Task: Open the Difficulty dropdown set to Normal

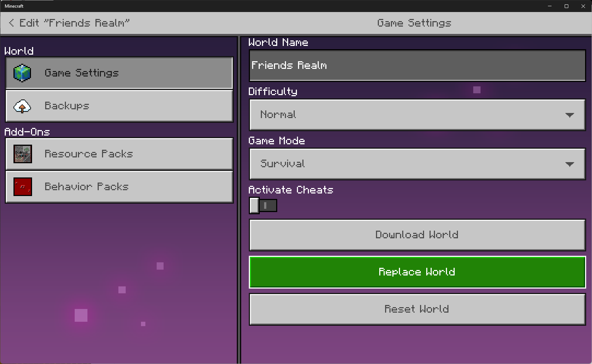Action: (x=417, y=115)
